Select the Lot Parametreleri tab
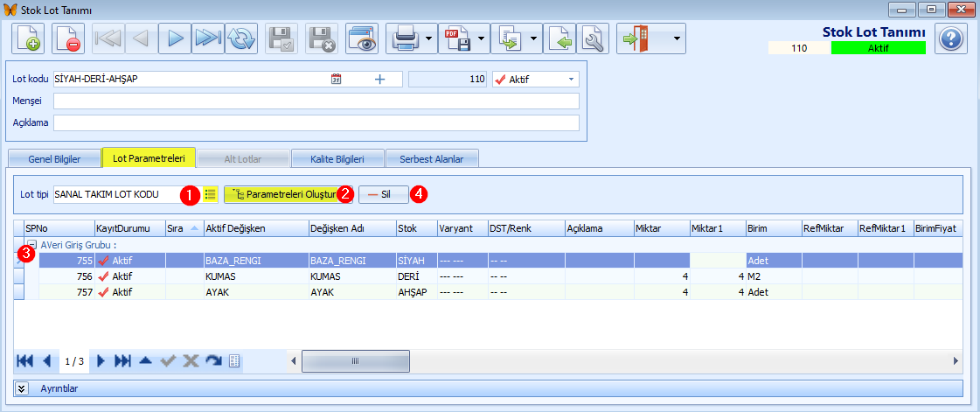 [149, 157]
